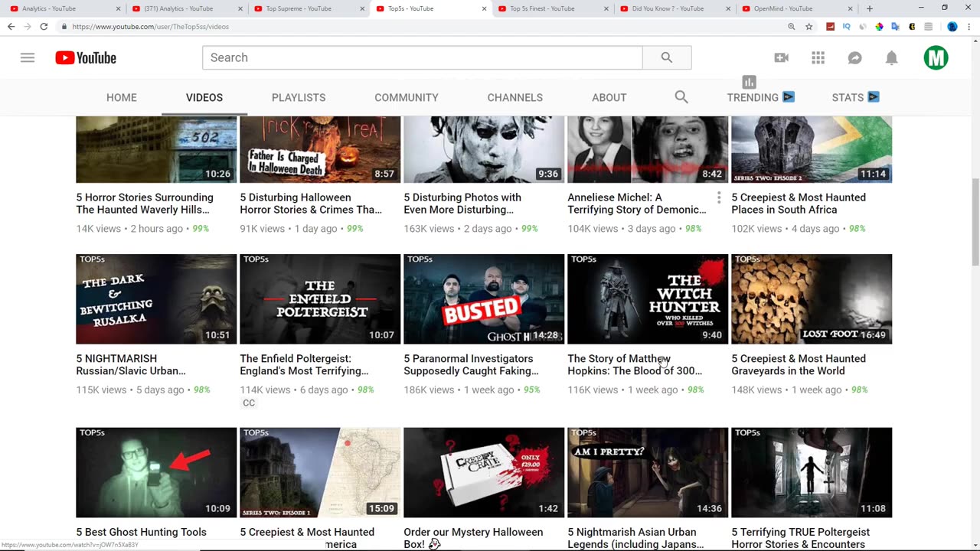This screenshot has width=980, height=551.
Task: Open the YouTube apps grid icon
Action: [818, 57]
